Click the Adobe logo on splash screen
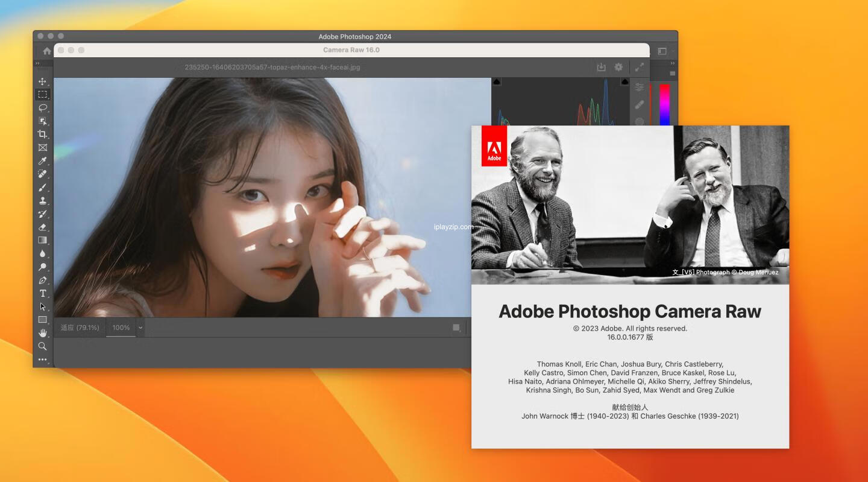This screenshot has height=482, width=868. point(494,145)
